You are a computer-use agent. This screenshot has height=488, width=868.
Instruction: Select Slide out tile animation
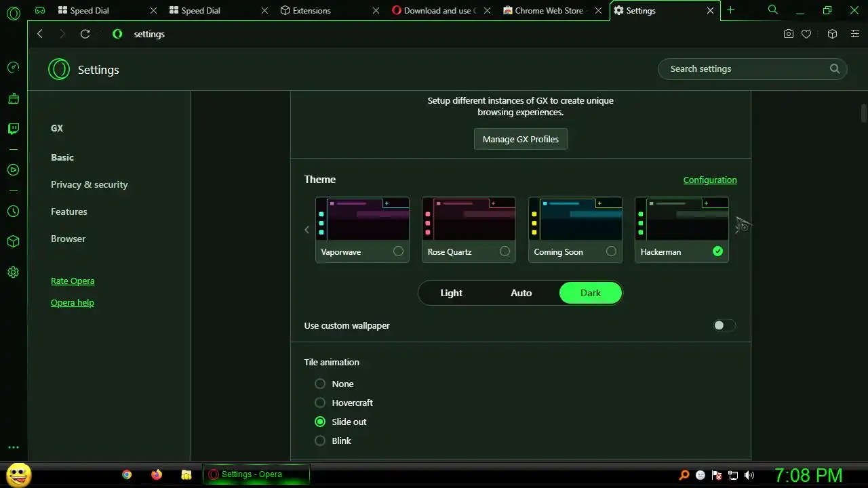tap(320, 422)
